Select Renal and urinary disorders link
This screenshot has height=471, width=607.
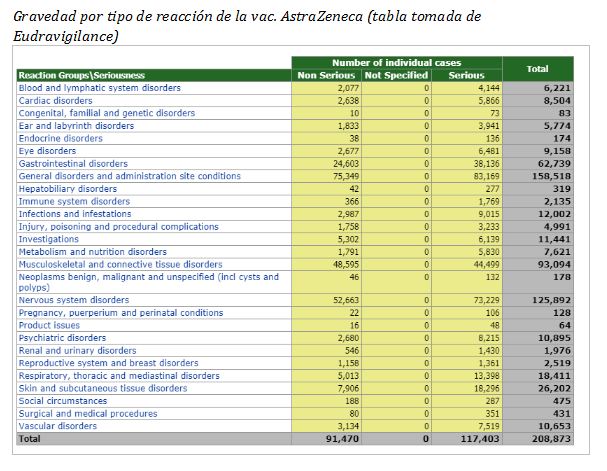point(77,351)
